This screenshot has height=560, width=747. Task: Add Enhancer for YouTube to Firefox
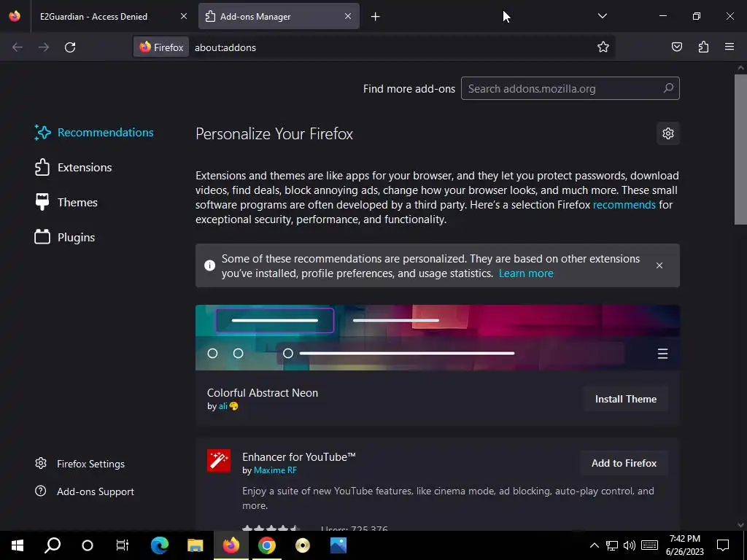(624, 463)
